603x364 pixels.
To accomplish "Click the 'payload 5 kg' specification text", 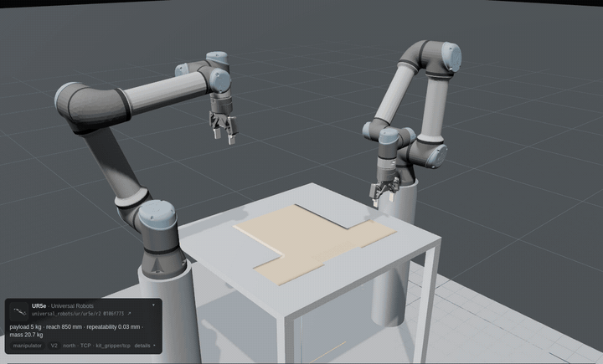I will pos(25,327).
